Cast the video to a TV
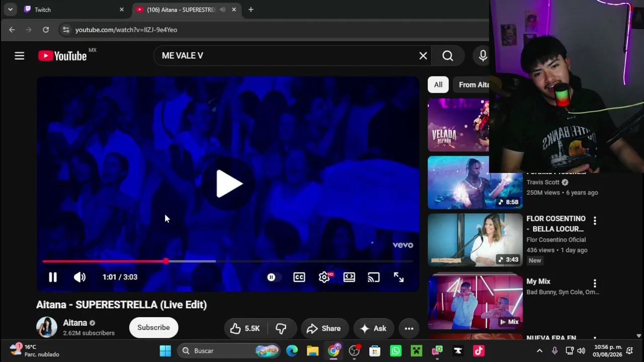Image resolution: width=644 pixels, height=362 pixels. [373, 277]
